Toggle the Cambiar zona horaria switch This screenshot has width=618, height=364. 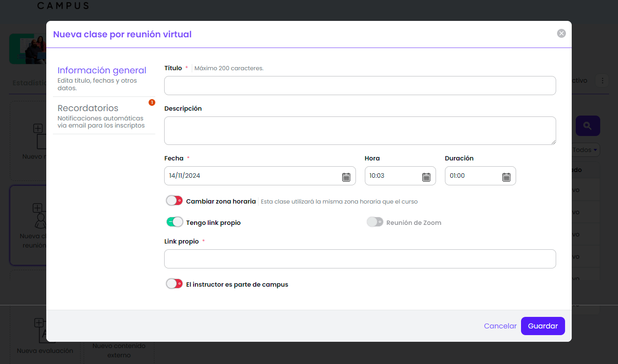point(174,201)
